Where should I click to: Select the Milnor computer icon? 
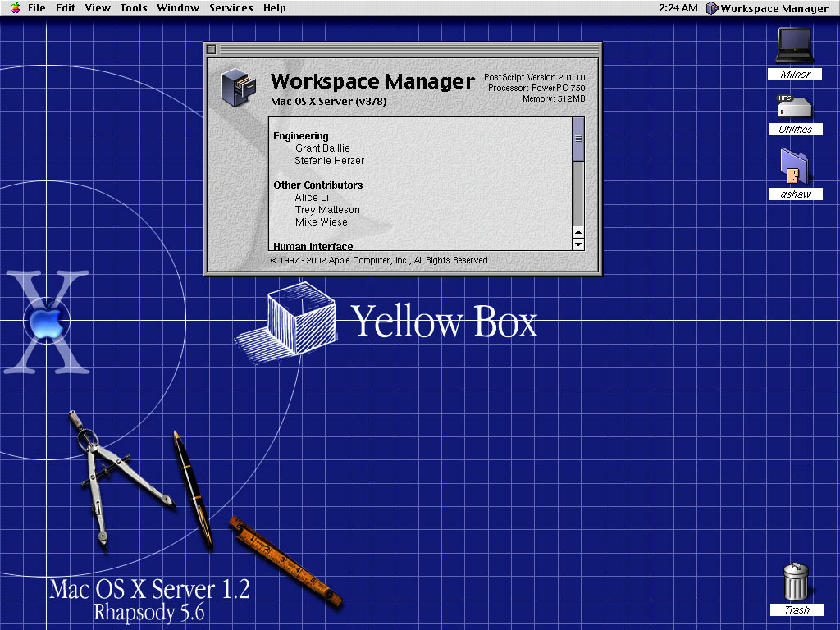[x=795, y=46]
